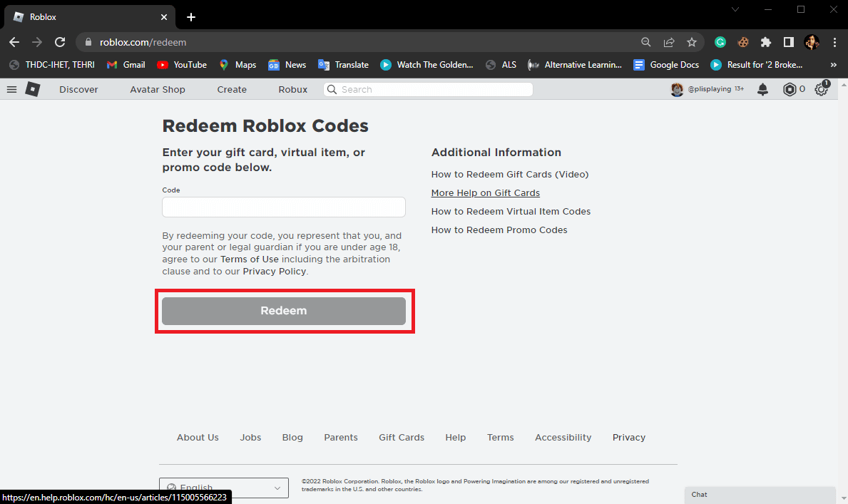
Task: Open the Robux menu item
Action: (292, 90)
